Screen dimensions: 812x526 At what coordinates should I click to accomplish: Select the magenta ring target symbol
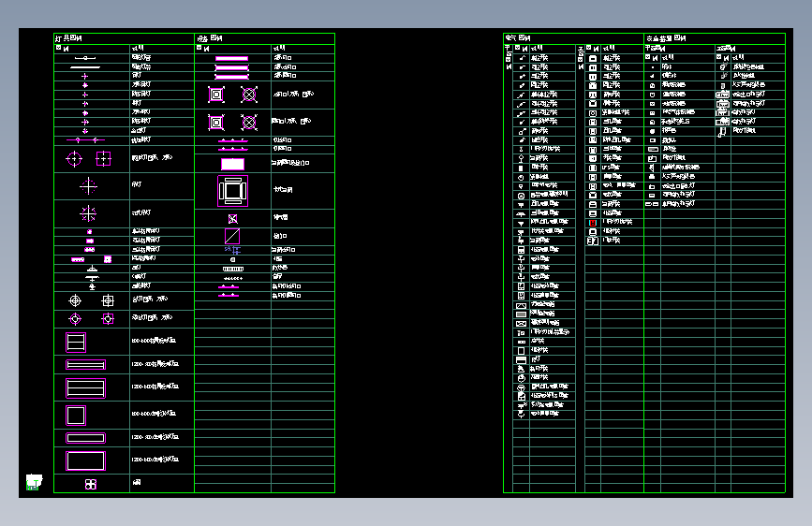75,318
